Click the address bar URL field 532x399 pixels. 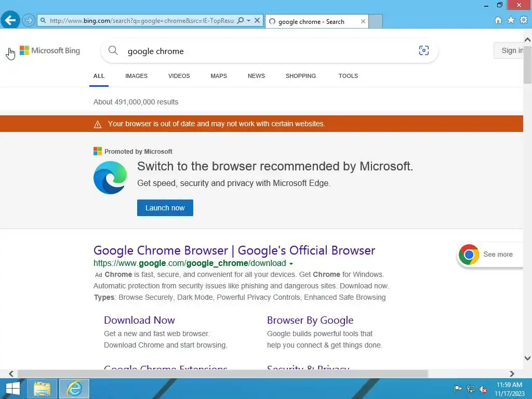[141, 21]
